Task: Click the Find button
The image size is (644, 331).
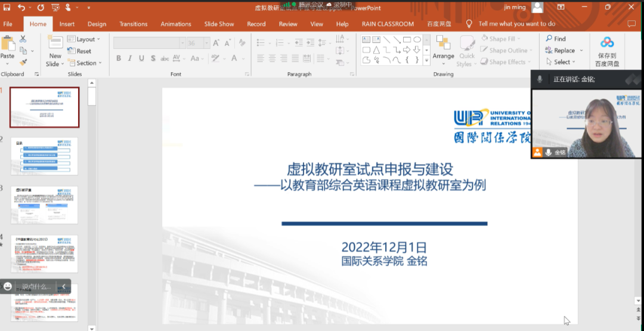Action: pos(556,39)
